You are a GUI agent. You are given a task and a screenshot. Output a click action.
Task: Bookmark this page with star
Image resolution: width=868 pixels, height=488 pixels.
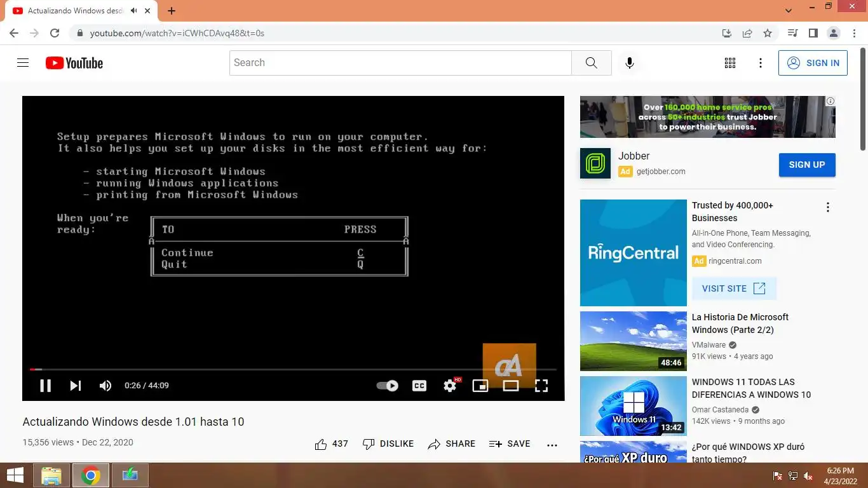(768, 33)
